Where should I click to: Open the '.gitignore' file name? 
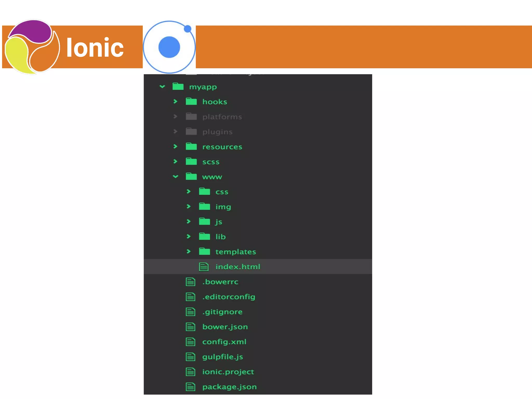(x=222, y=312)
